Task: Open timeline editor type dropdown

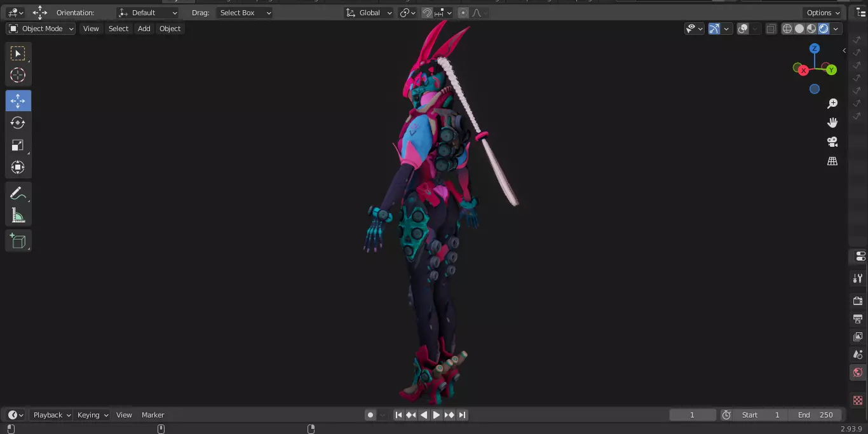Action: pos(16,415)
